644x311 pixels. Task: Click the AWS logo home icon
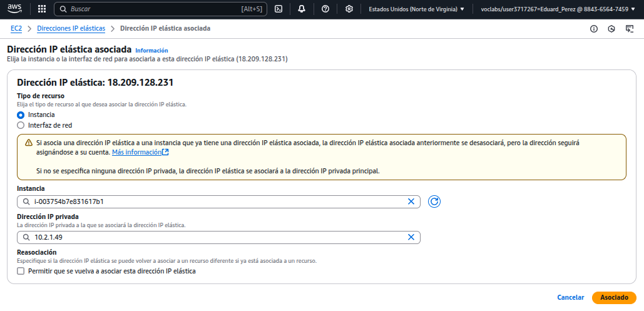(15, 9)
